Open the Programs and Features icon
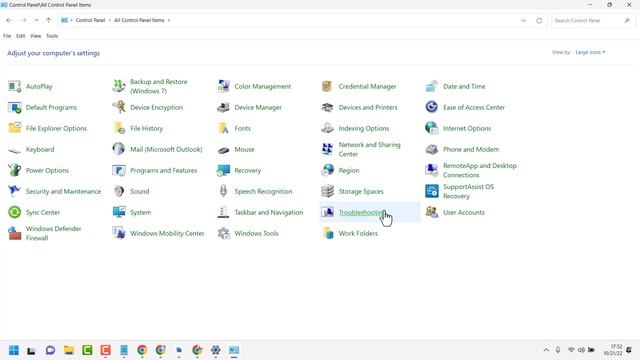 point(119,170)
